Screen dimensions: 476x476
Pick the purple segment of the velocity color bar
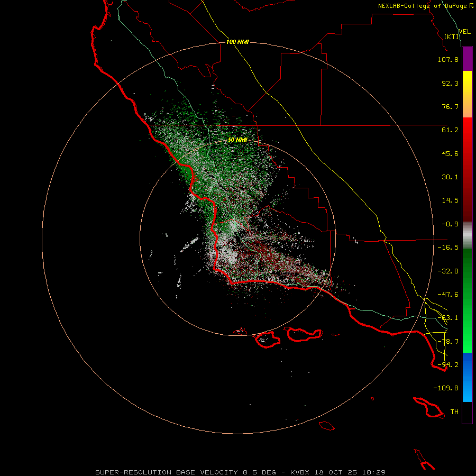pos(467,59)
